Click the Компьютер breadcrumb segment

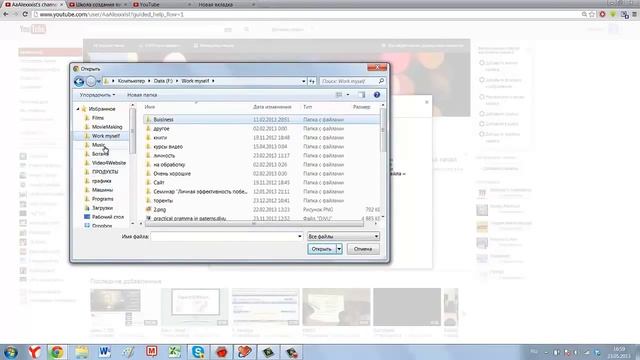tap(131, 81)
